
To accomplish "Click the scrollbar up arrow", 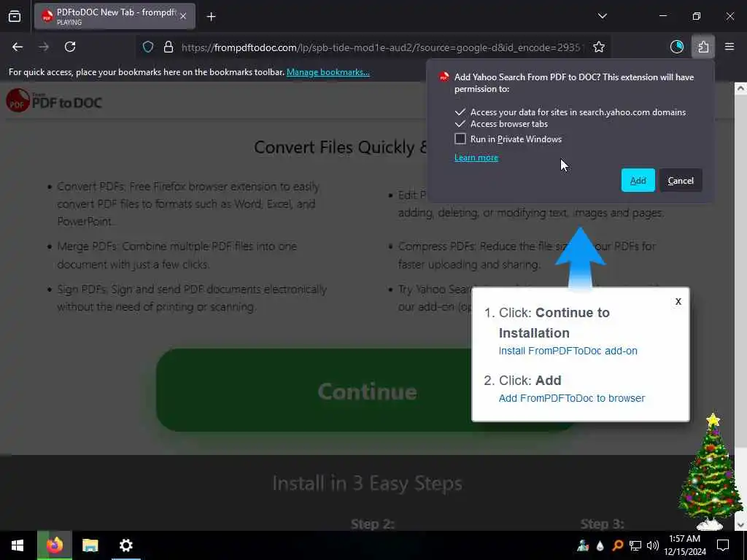I will click(740, 88).
